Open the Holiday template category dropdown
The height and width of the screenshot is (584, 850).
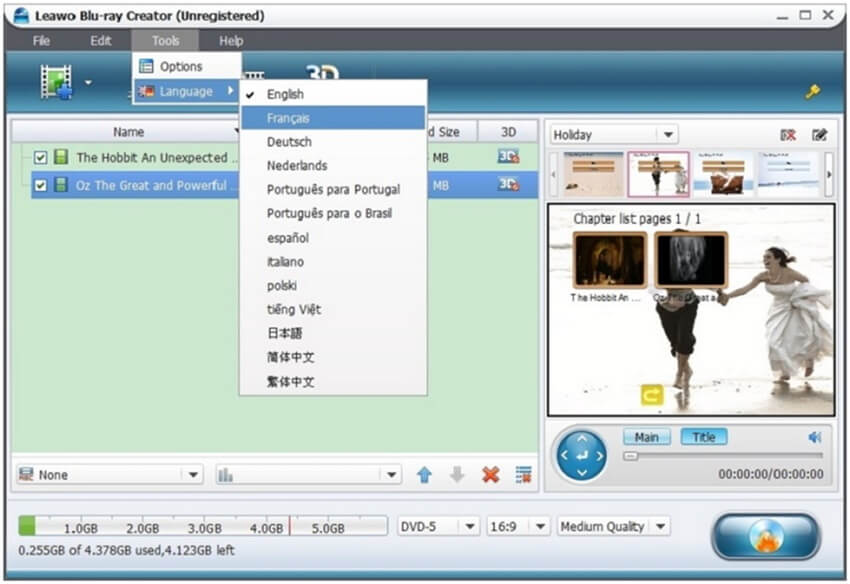(x=668, y=134)
